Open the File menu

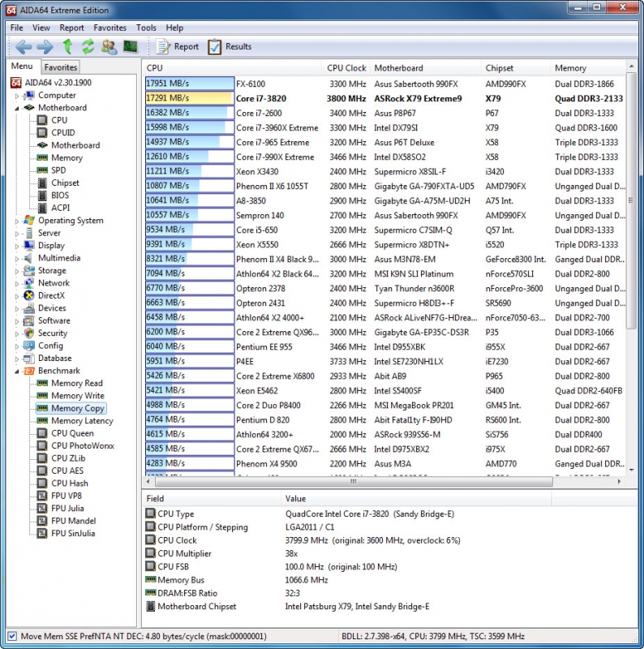(x=16, y=28)
